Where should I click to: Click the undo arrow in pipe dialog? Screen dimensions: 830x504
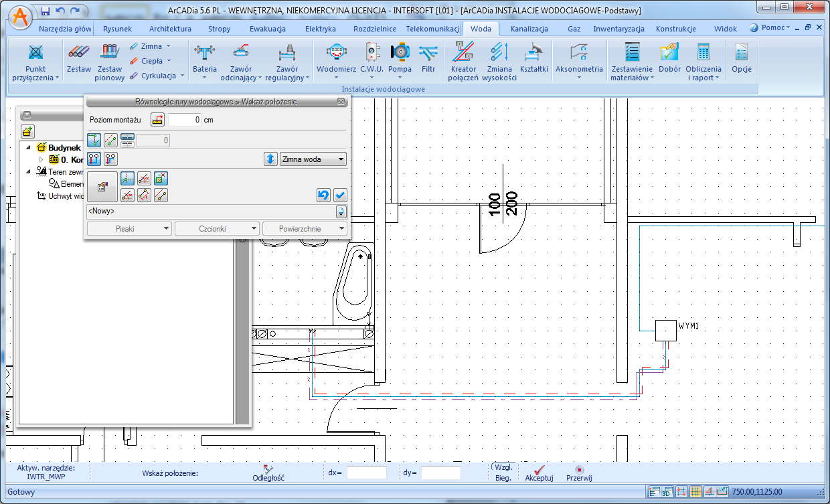[323, 195]
